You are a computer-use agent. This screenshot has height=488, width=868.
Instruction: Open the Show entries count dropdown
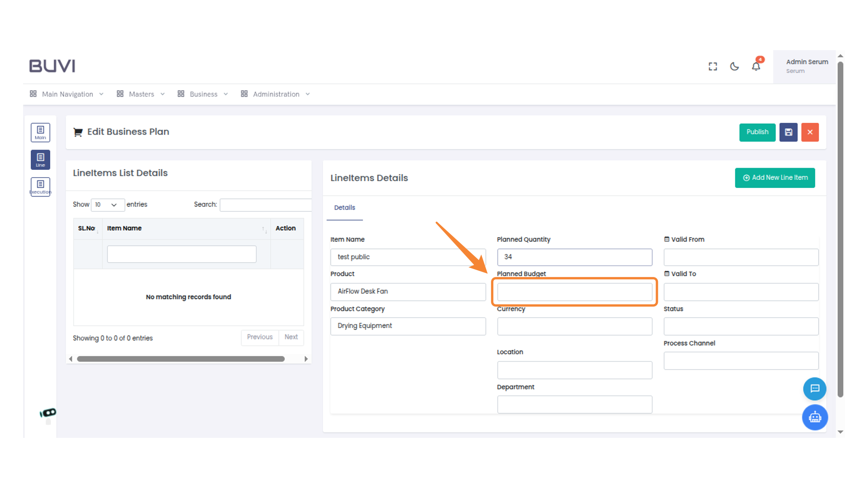108,205
